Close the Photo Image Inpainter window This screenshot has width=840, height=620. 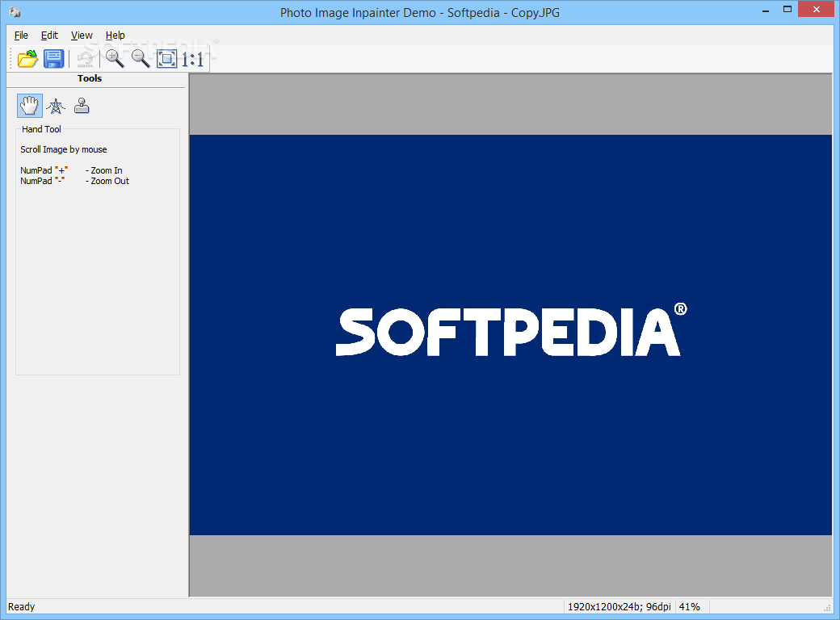click(817, 9)
